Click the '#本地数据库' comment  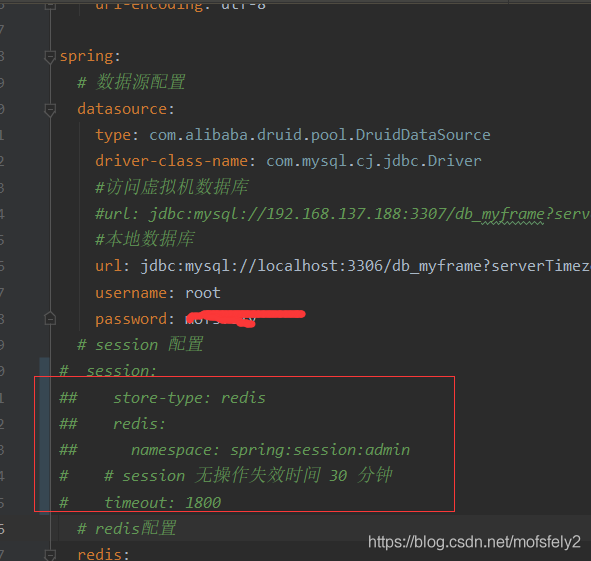pos(144,239)
